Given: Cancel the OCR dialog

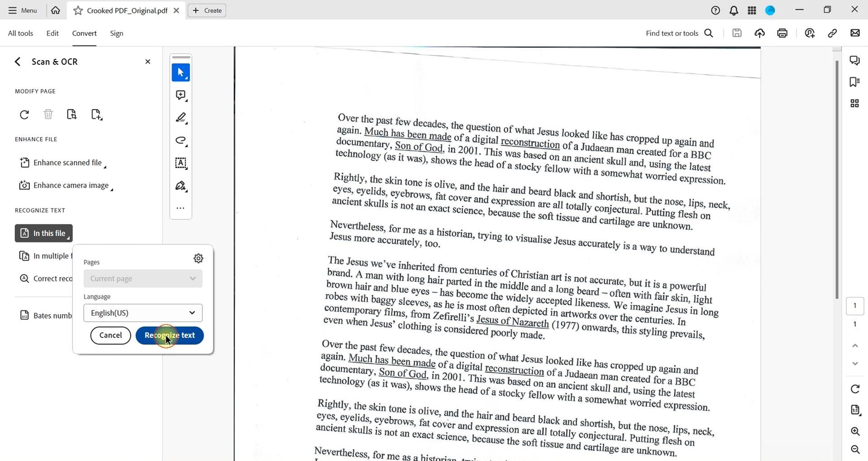Looking at the screenshot, I should pyautogui.click(x=110, y=335).
